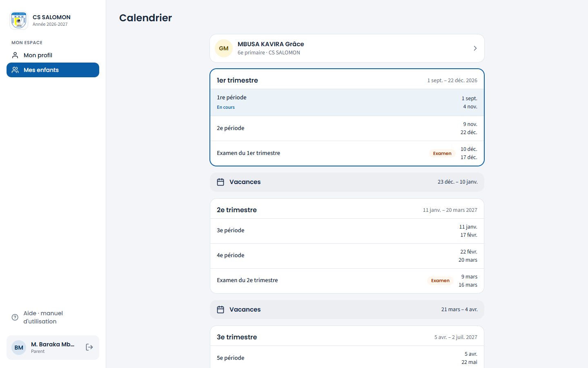This screenshot has height=368, width=588.
Task: Select the 4e période row
Action: (x=347, y=256)
